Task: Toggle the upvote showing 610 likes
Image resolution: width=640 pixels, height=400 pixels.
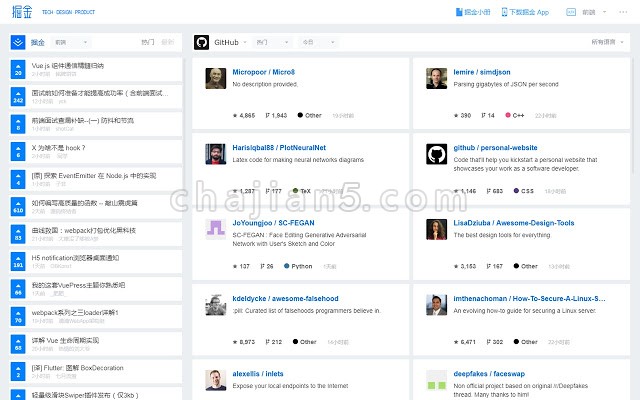Action: (x=18, y=207)
